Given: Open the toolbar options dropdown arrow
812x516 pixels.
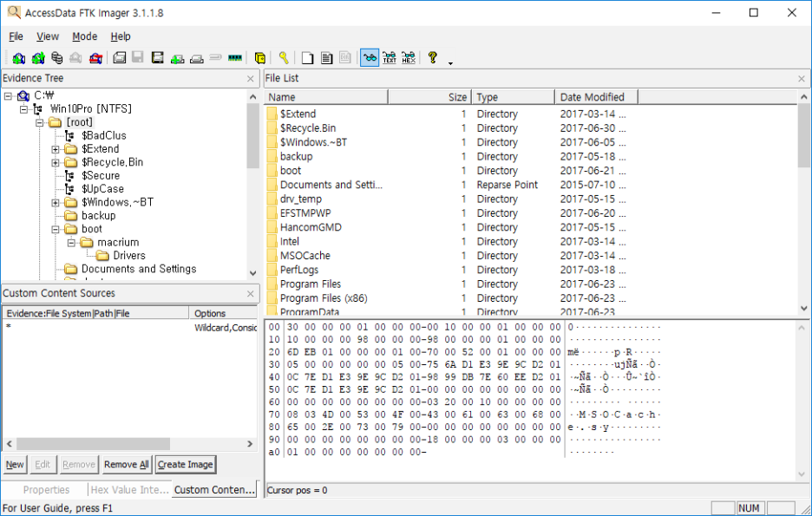Looking at the screenshot, I should coord(450,63).
